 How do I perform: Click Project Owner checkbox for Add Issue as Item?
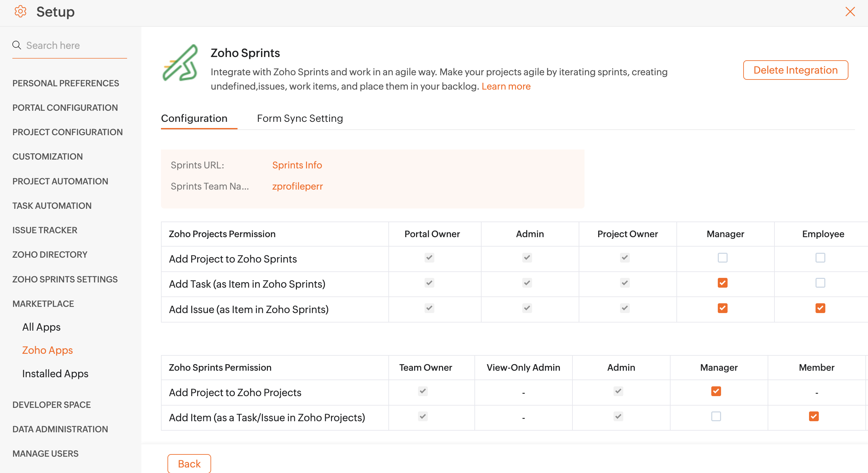625,308
